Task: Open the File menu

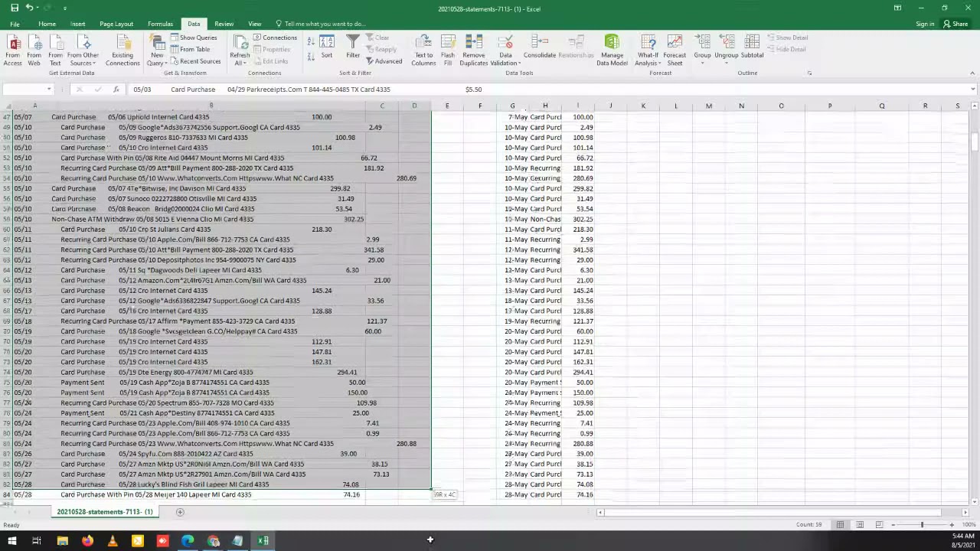Action: click(15, 24)
